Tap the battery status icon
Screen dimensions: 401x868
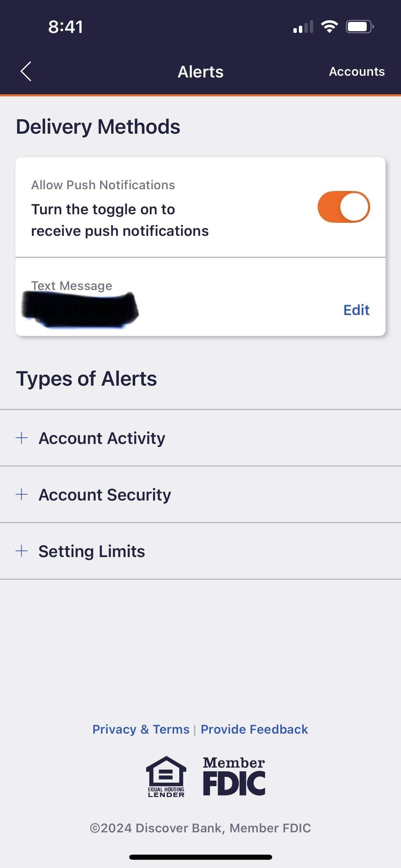pyautogui.click(x=359, y=27)
